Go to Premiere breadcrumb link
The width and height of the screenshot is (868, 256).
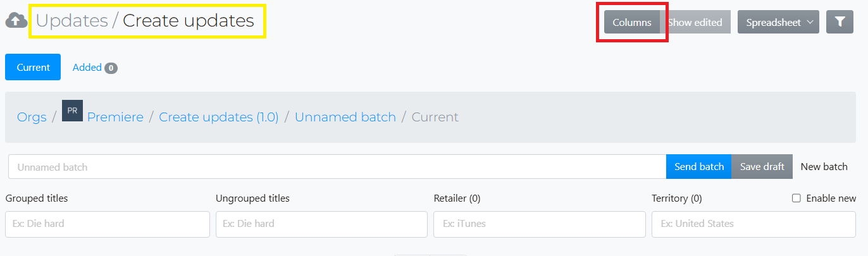[115, 117]
